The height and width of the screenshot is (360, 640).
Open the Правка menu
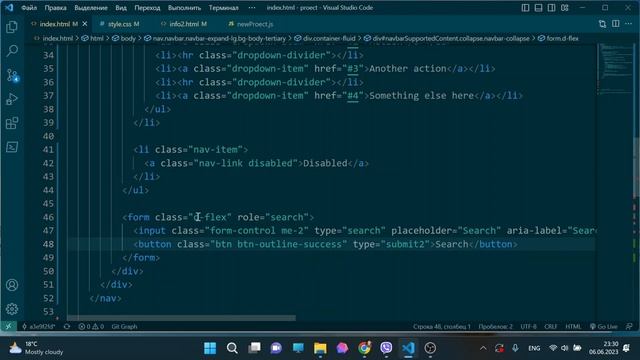pos(56,8)
